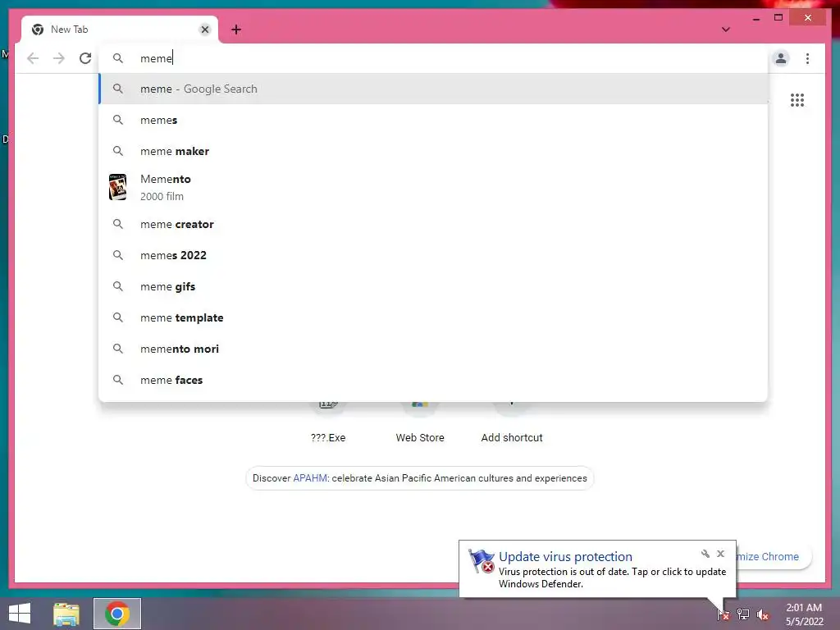Screen dimensions: 840x630
Task: Close the New Tab tab
Action: pyautogui.click(x=204, y=30)
